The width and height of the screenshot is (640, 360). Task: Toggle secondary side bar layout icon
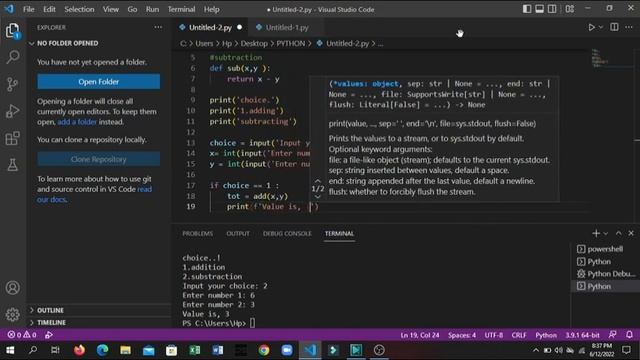click(x=552, y=9)
